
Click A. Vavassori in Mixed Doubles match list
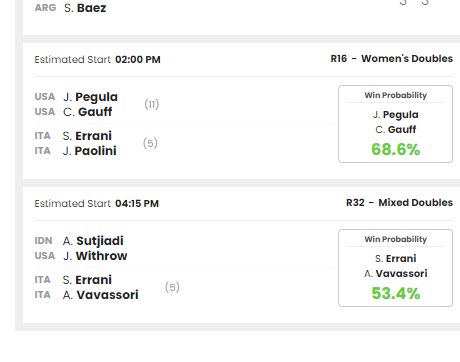pyautogui.click(x=100, y=295)
